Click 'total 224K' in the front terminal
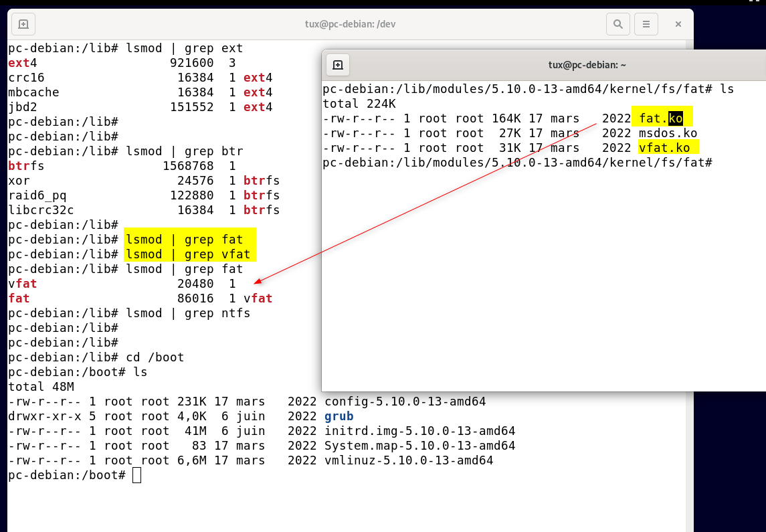Screen dimensions: 766x532 (359, 104)
